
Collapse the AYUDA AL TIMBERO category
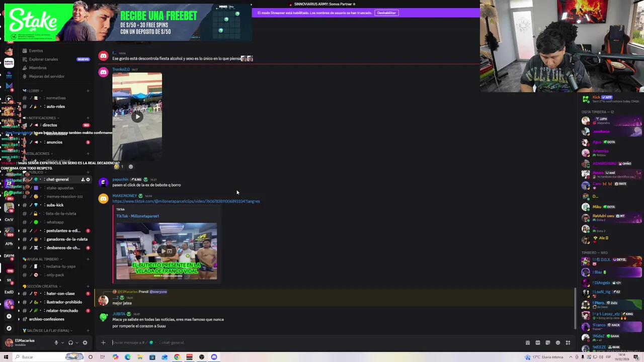click(x=43, y=259)
